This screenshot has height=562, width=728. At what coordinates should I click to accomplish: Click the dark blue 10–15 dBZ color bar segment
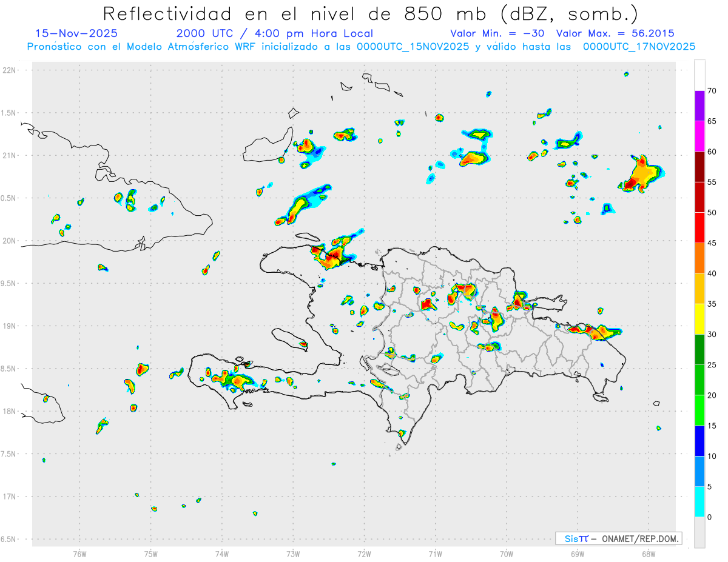click(699, 441)
